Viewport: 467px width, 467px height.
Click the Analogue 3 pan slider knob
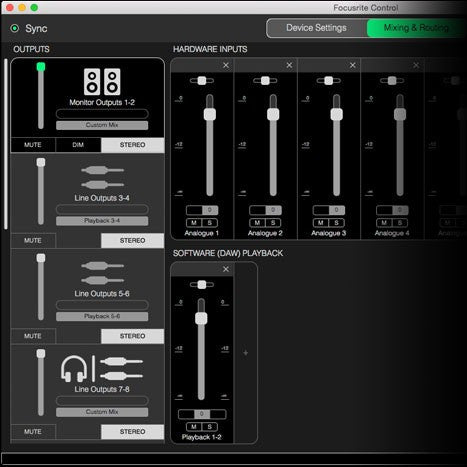(x=328, y=81)
